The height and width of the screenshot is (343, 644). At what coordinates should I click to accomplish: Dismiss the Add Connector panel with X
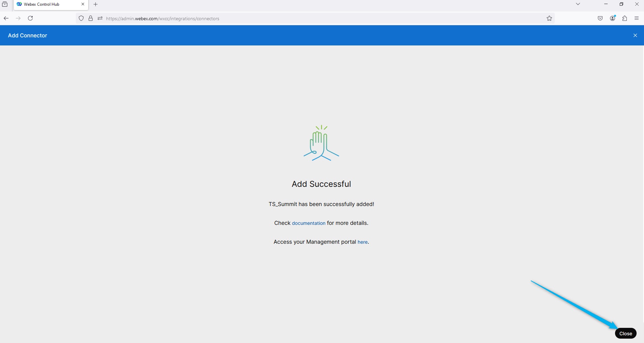tap(635, 35)
